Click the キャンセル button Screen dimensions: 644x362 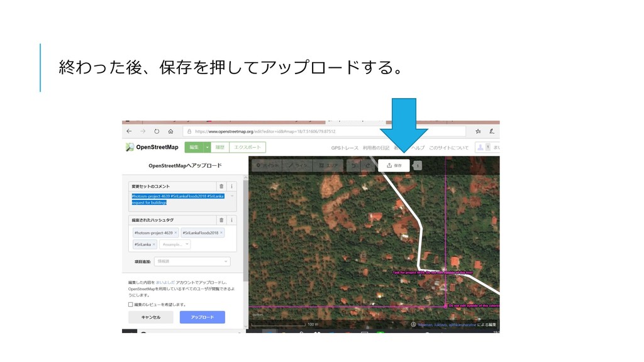[x=151, y=317]
